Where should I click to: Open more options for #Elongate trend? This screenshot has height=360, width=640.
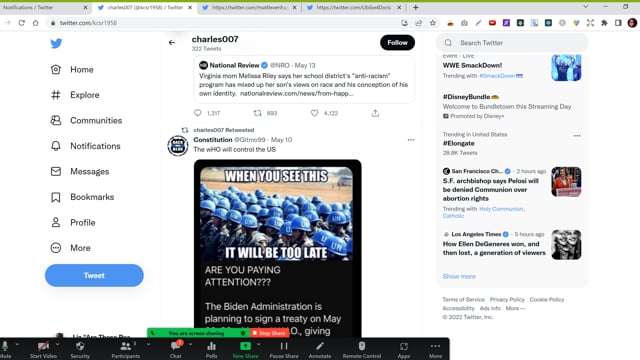tap(577, 136)
